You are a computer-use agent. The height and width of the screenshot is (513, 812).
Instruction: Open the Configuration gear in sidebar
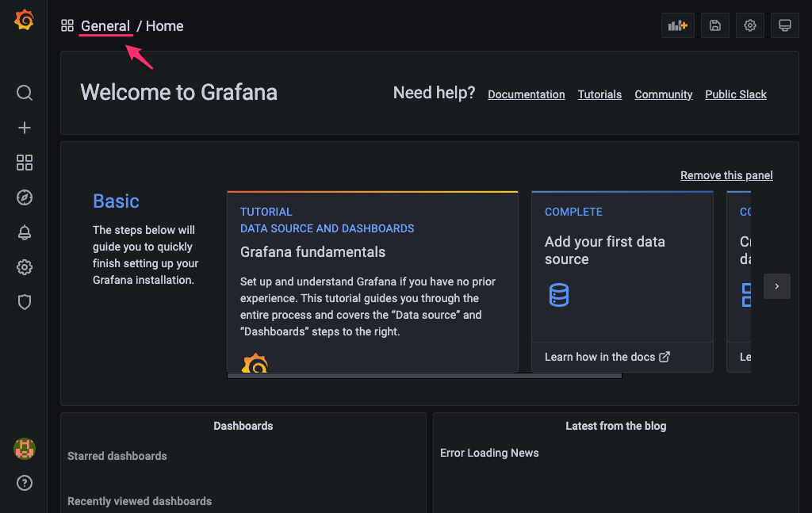coord(25,267)
